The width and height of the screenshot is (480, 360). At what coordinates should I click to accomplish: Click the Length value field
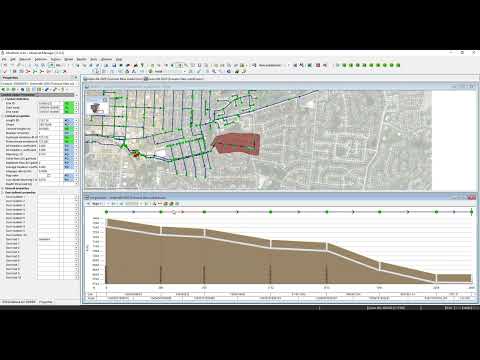coord(50,120)
